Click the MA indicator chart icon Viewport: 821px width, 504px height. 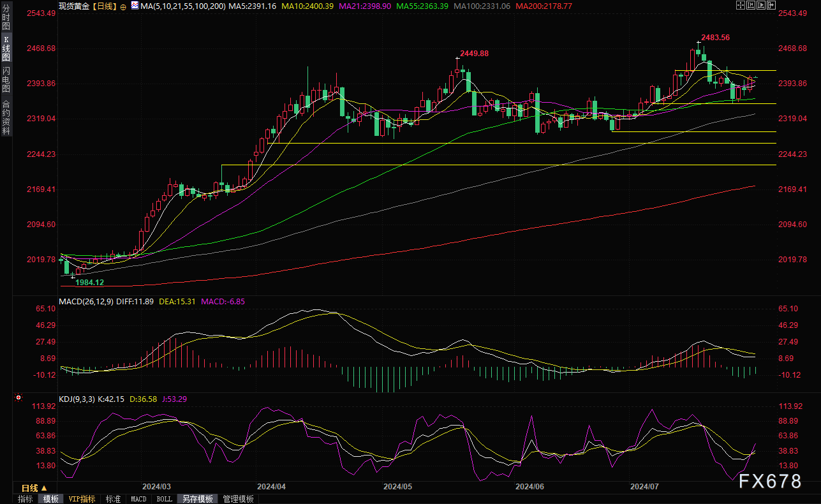pos(134,5)
